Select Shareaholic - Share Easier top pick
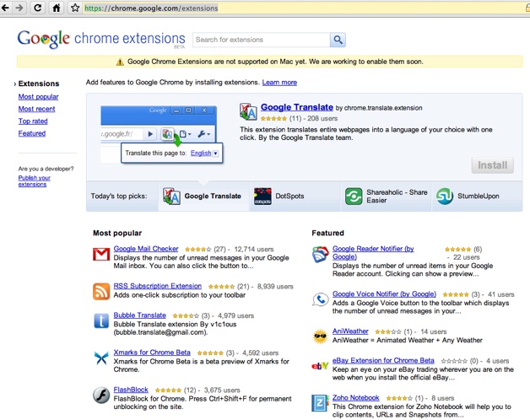This screenshot has height=420, width=530. pos(386,197)
